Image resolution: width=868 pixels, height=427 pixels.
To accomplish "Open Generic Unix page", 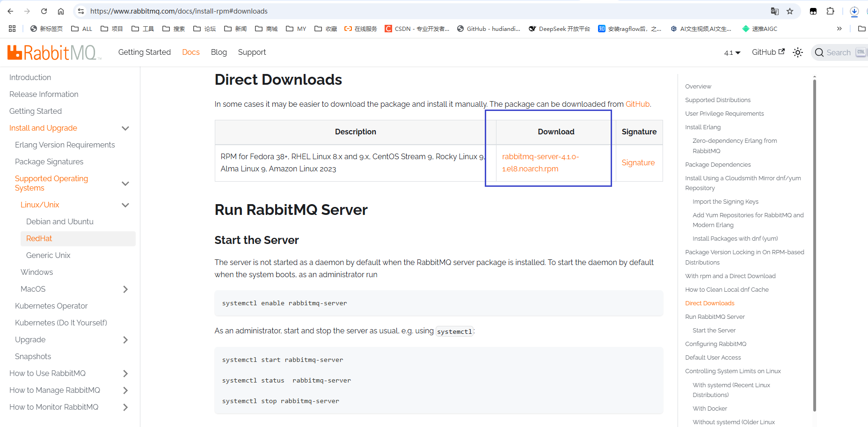I will 48,255.
